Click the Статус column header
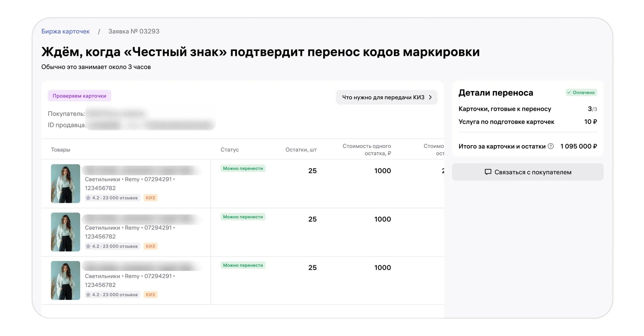Image resolution: width=644 pixels, height=336 pixels. pyautogui.click(x=229, y=150)
